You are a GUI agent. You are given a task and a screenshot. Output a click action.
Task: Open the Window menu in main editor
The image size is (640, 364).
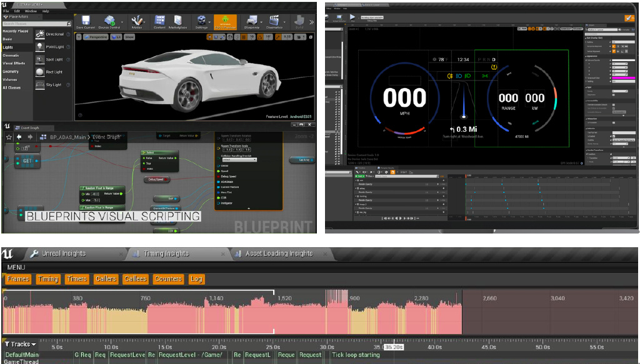pos(31,11)
